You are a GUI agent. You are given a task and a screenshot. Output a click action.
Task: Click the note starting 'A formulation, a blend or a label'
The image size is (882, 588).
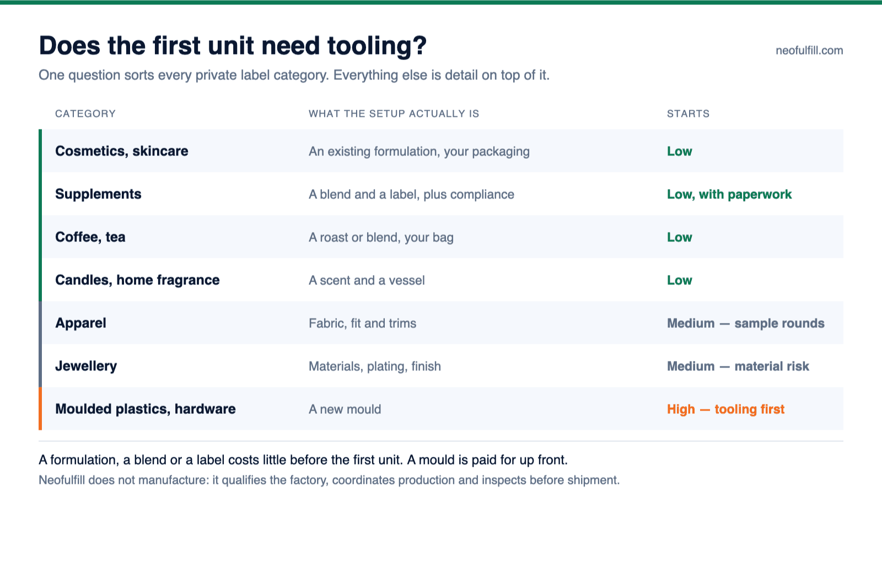(303, 460)
